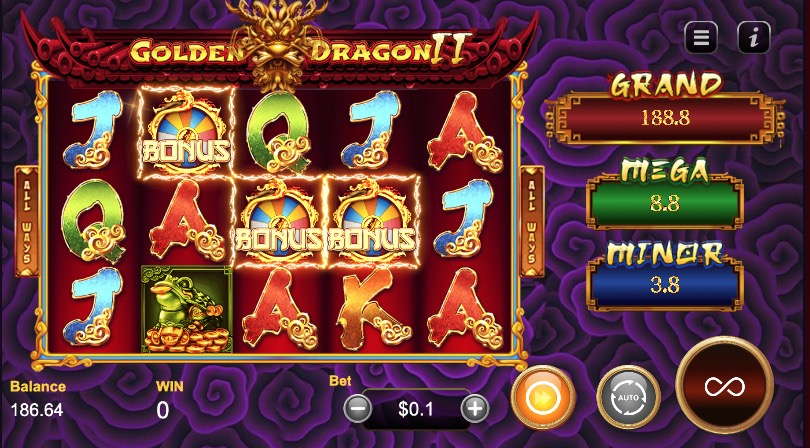Click the BONUS wheel on third reel

coord(279,221)
